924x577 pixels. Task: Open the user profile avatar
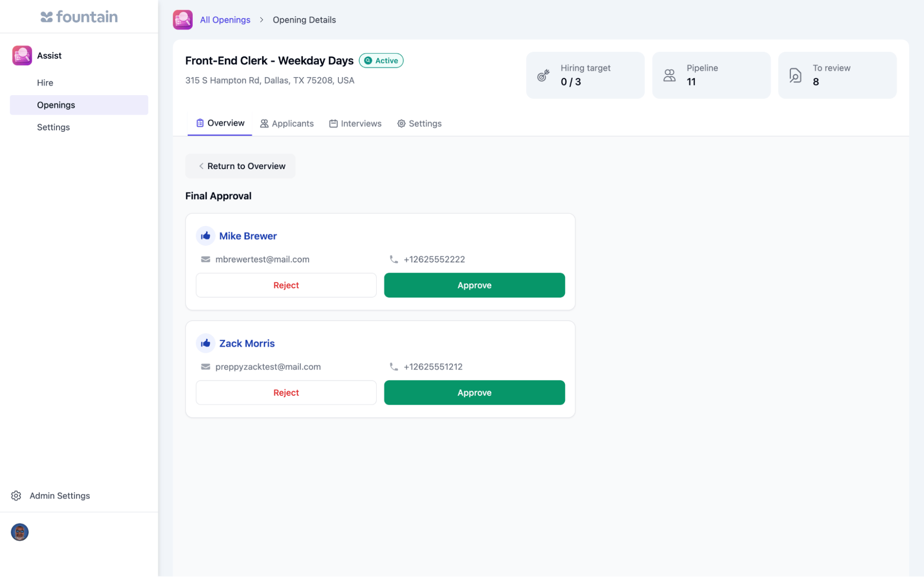point(20,532)
